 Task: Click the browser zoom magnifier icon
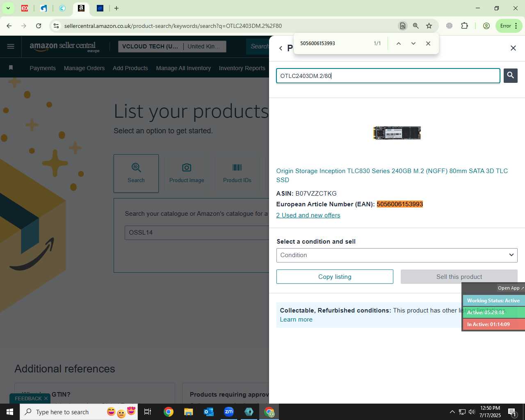[416, 26]
